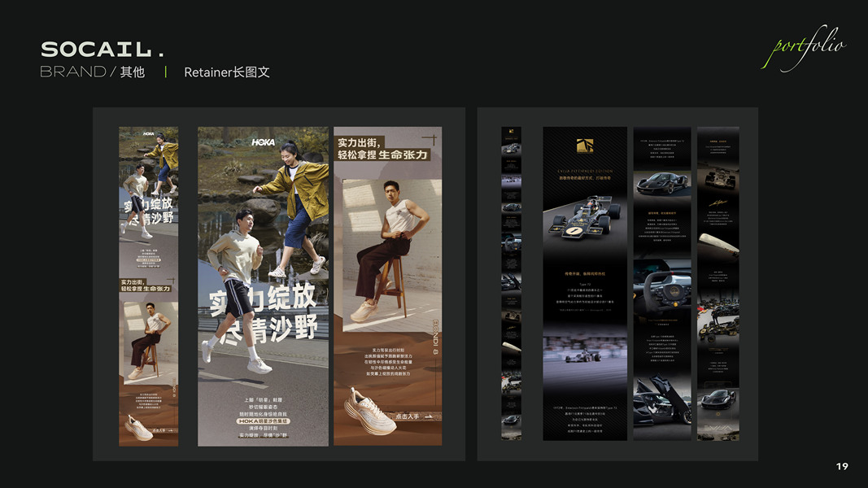Click the SOCAIL. logo heading
Image resolution: width=868 pixels, height=488 pixels.
(103, 50)
